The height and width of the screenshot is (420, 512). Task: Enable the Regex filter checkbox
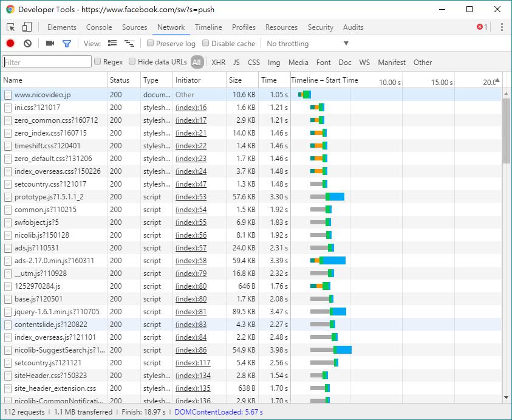tap(98, 62)
